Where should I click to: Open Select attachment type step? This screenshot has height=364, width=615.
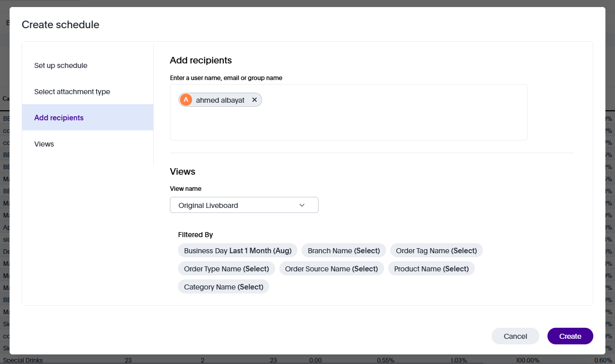click(72, 92)
